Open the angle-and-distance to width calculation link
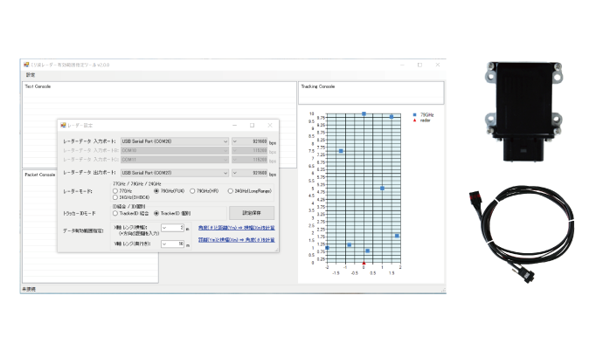This screenshot has height=364, width=603. 236,228
